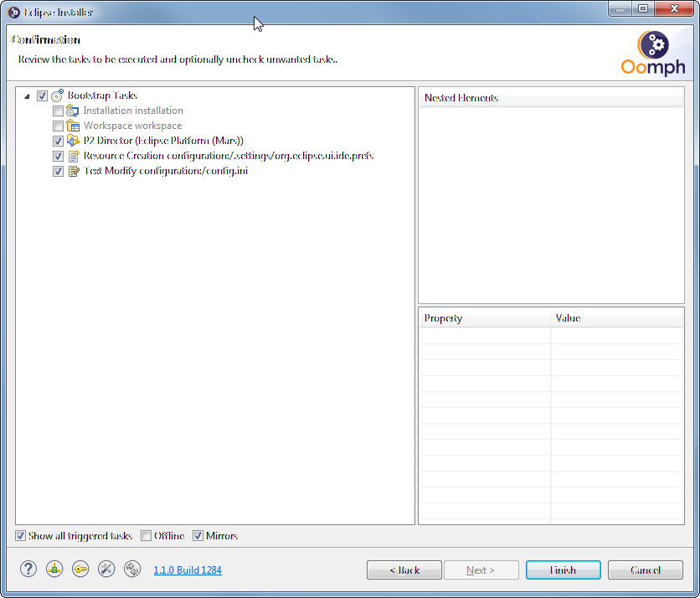This screenshot has width=700, height=598.
Task: Check the Workspace workspace checkbox
Action: (x=58, y=126)
